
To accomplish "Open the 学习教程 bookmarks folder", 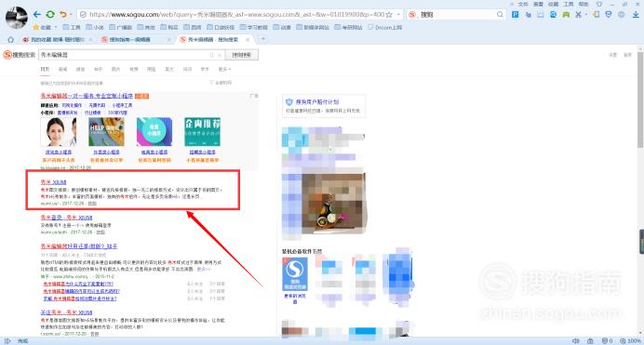I will [253, 28].
